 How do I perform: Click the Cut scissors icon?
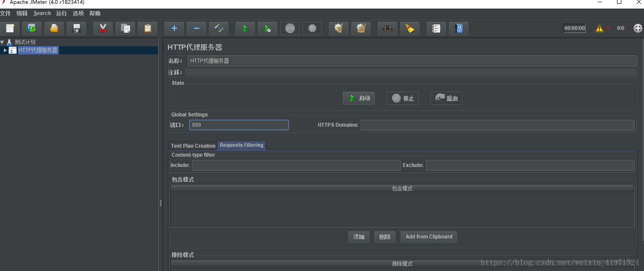[103, 29]
